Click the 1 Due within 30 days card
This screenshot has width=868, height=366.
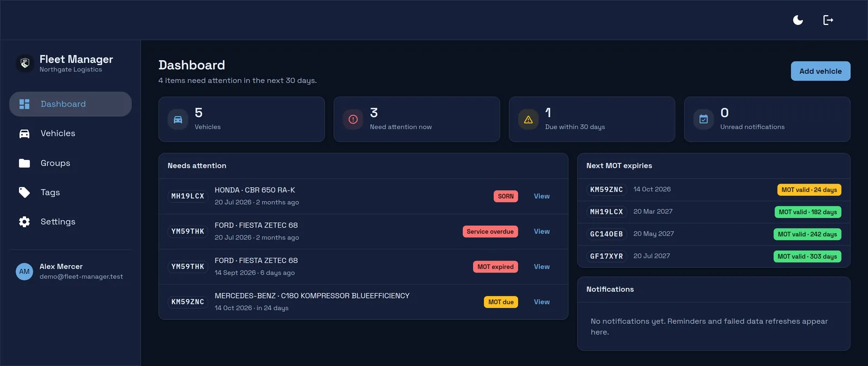592,119
